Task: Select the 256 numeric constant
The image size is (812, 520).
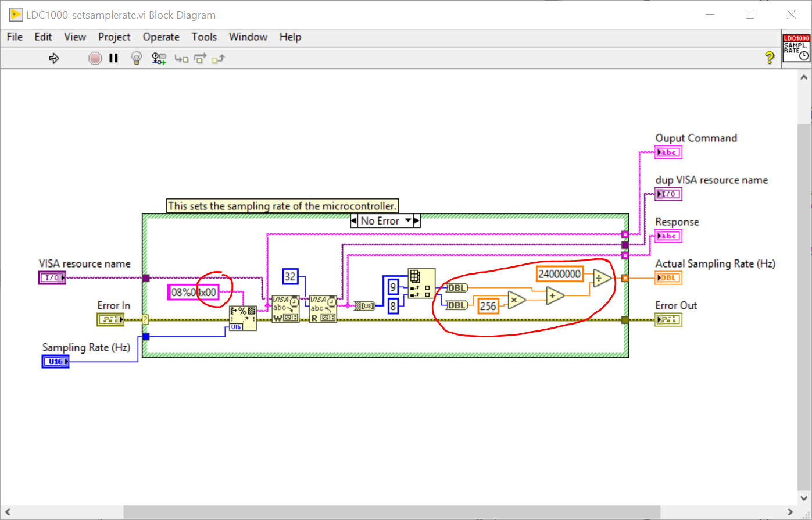Action: click(x=488, y=306)
